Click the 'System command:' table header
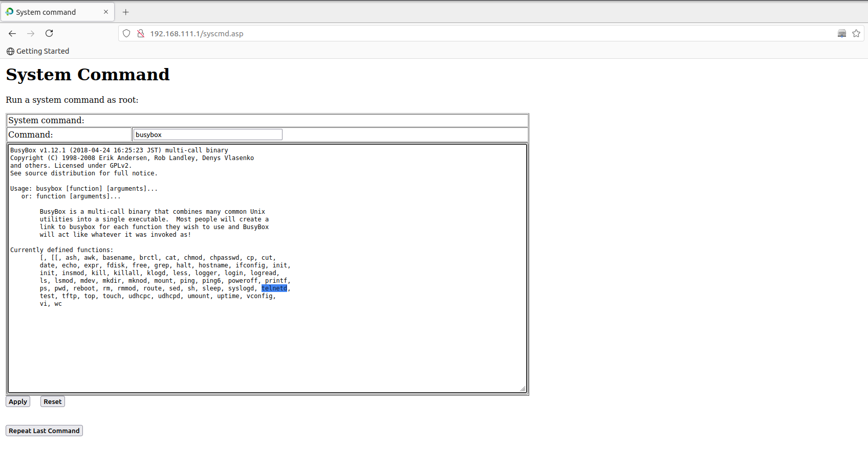The width and height of the screenshot is (868, 451). pyautogui.click(x=267, y=120)
